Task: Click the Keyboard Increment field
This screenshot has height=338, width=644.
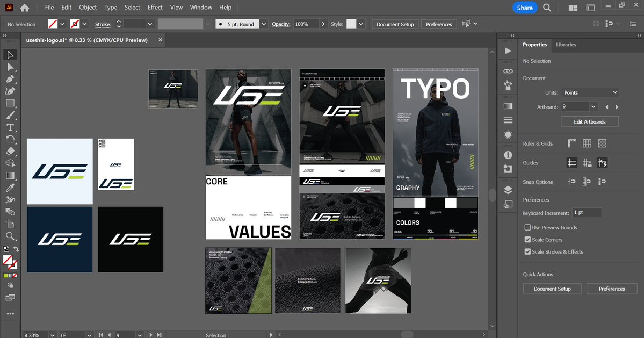Action: point(587,213)
